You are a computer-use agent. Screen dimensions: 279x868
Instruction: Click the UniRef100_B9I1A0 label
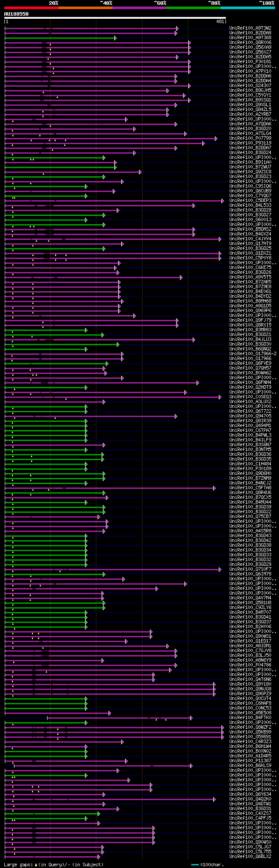tap(250, 162)
